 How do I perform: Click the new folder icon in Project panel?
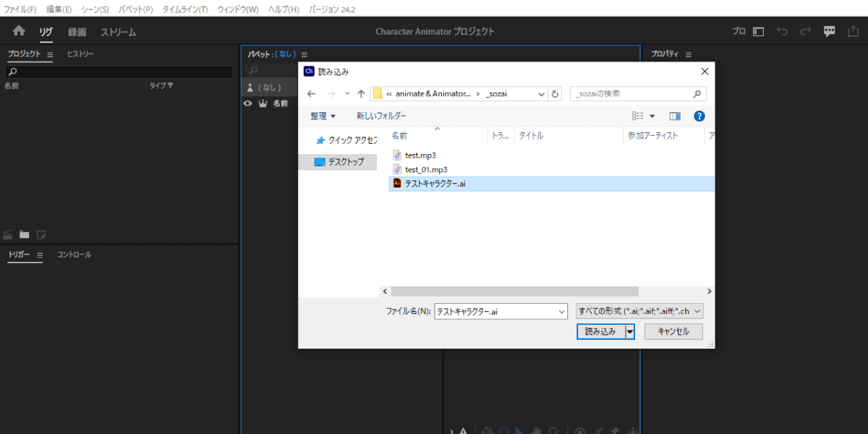[x=25, y=234]
